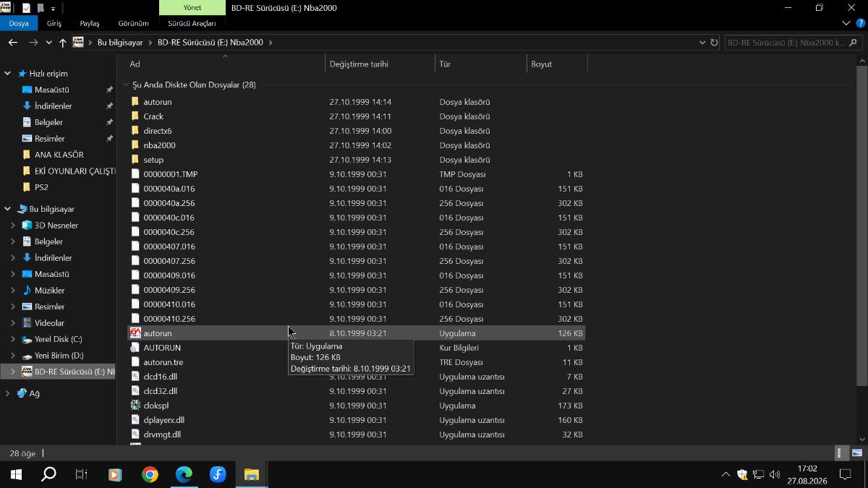
Task: Open address bar history dropdown
Action: (702, 43)
